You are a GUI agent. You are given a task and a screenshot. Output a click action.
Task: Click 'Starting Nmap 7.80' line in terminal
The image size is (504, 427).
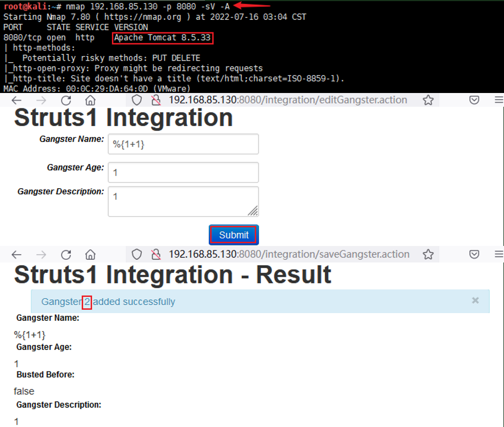pyautogui.click(x=154, y=17)
